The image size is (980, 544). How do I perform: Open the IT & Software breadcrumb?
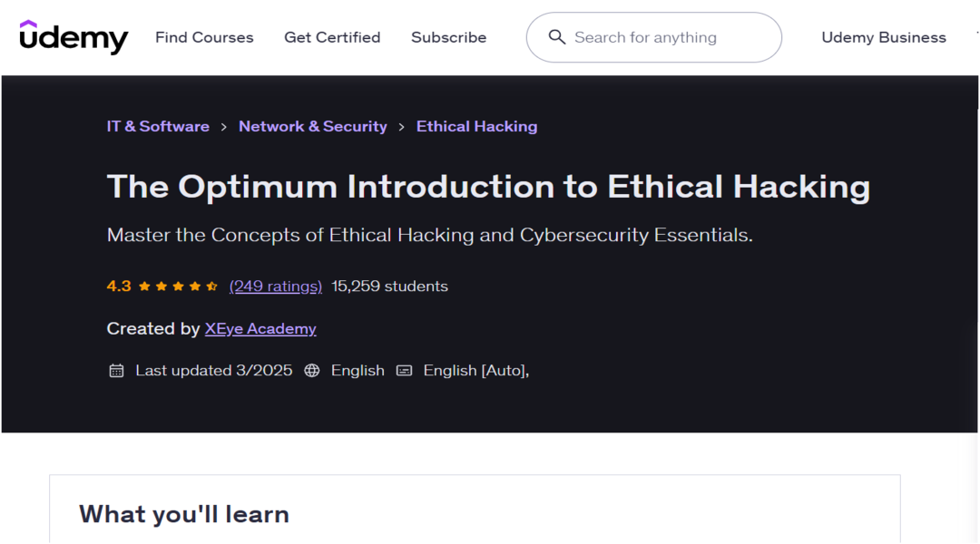158,127
